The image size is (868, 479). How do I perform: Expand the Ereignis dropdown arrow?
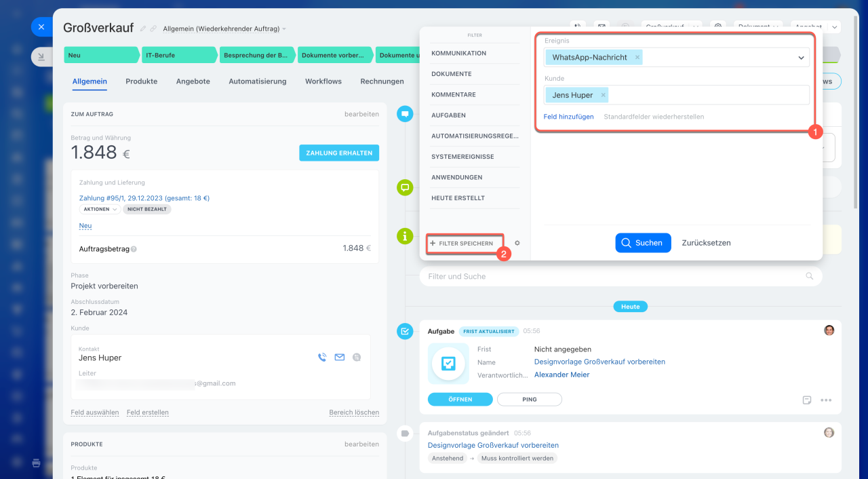801,58
